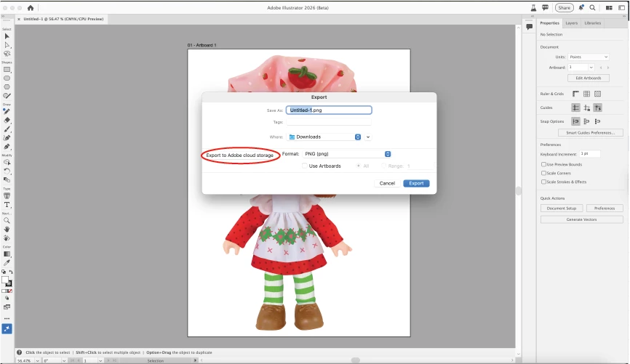Select the Gradient tool under Color
Image resolution: width=630 pixels, height=364 pixels.
tap(7, 254)
